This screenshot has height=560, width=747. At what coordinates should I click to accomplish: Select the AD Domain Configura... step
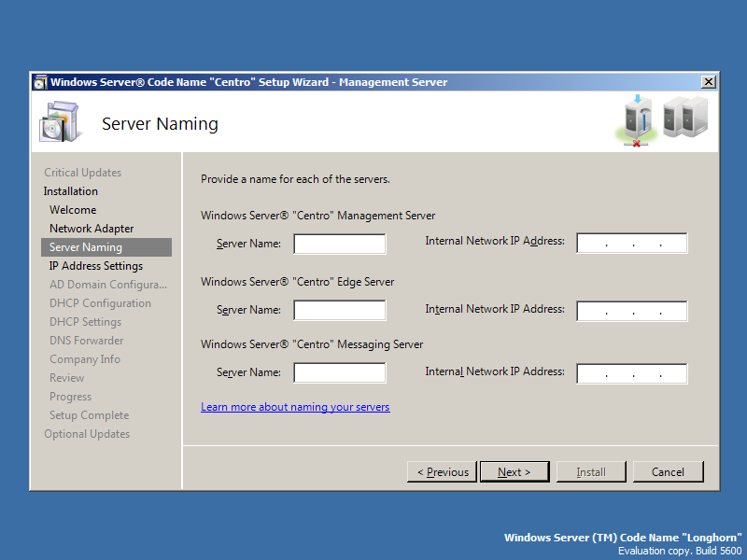[108, 285]
